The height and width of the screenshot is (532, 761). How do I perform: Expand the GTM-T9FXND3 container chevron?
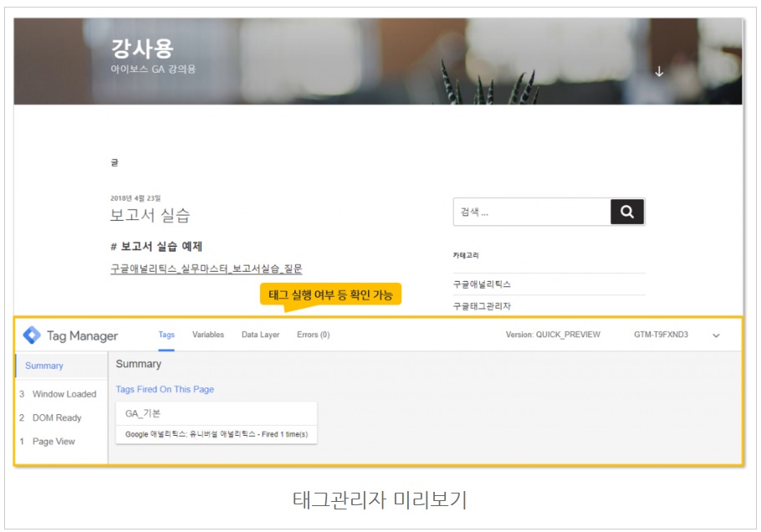coord(716,335)
